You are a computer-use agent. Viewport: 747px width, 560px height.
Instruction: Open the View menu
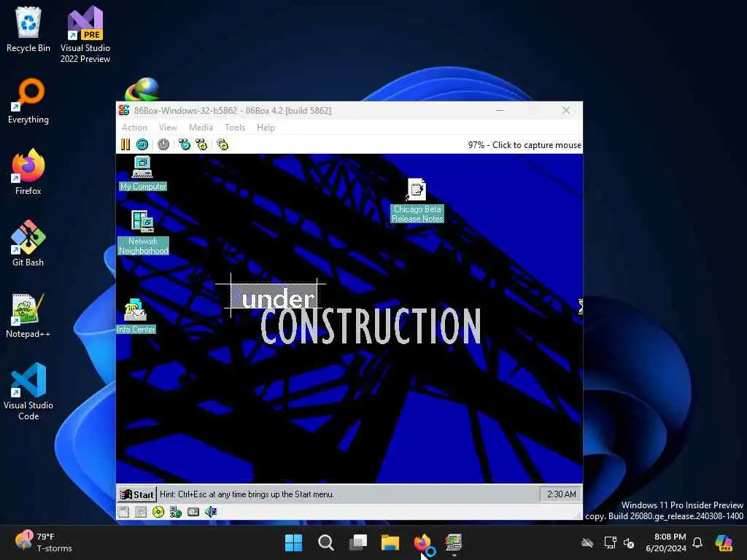click(x=168, y=128)
